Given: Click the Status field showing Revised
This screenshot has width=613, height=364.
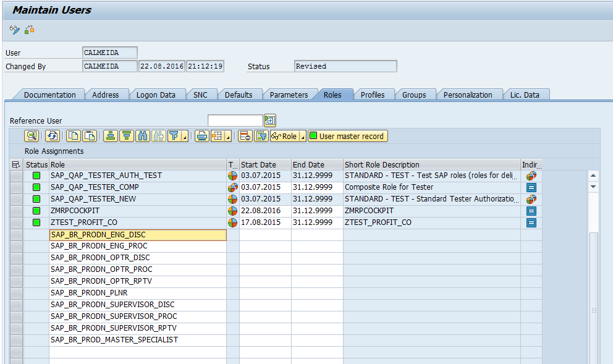Looking at the screenshot, I should pos(345,66).
